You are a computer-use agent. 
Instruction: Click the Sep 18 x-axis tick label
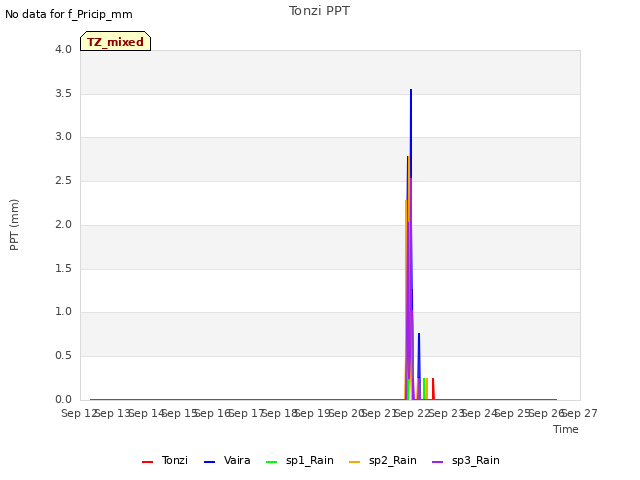point(280,413)
